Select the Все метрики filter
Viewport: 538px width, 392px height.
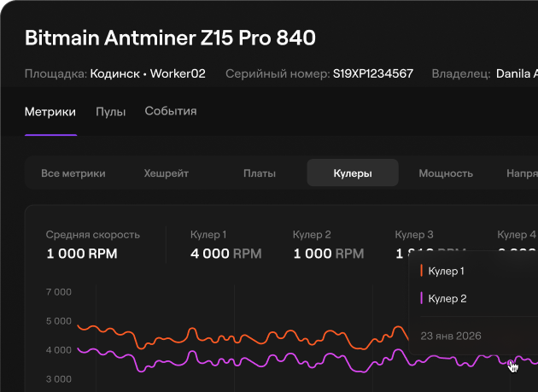(x=73, y=173)
